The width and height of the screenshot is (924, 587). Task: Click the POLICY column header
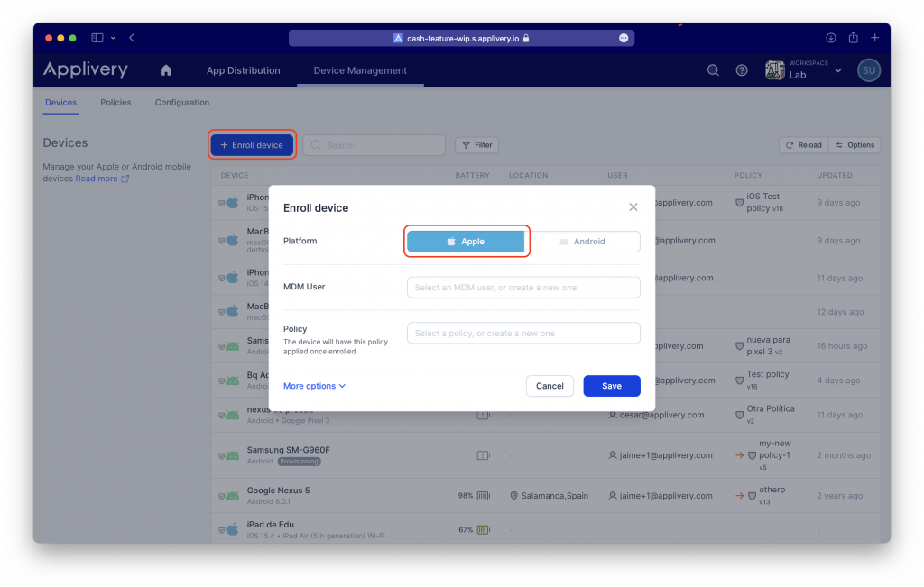pyautogui.click(x=748, y=176)
